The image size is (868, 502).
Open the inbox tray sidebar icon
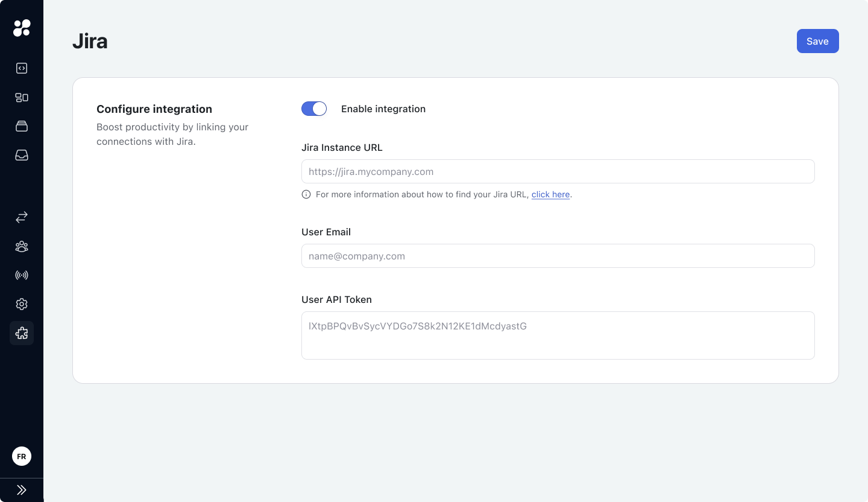pyautogui.click(x=22, y=155)
